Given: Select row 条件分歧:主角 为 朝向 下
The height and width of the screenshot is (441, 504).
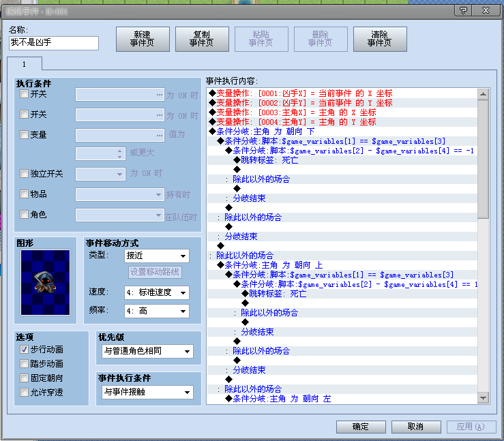Looking at the screenshot, I should (x=342, y=132).
